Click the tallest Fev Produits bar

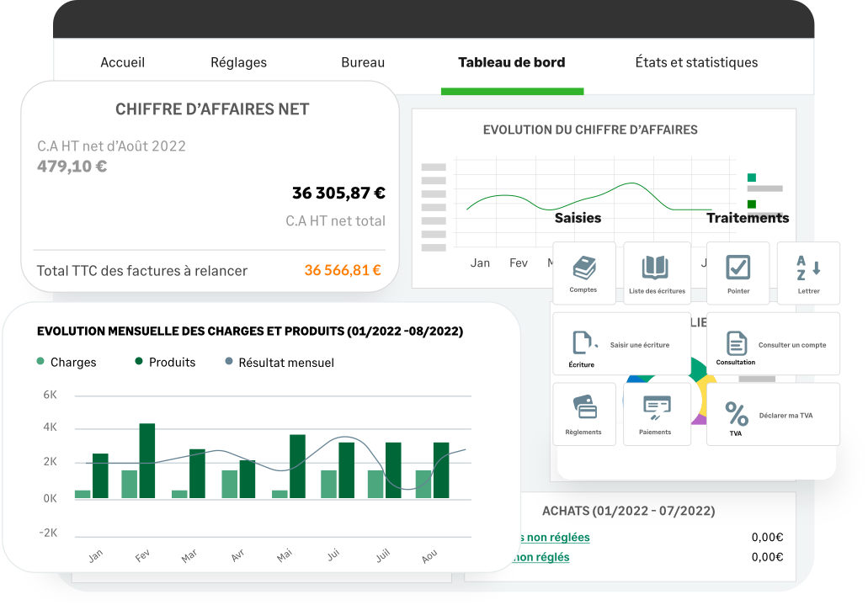click(x=147, y=460)
